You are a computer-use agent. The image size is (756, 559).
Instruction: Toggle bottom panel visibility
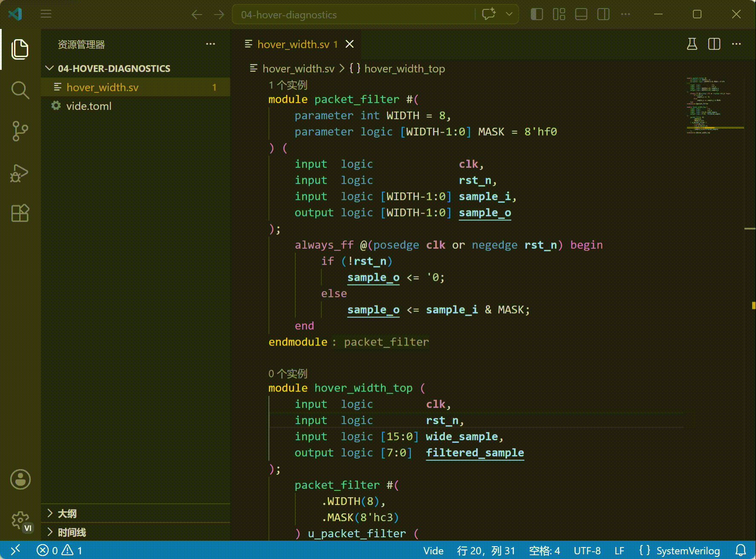(x=581, y=14)
